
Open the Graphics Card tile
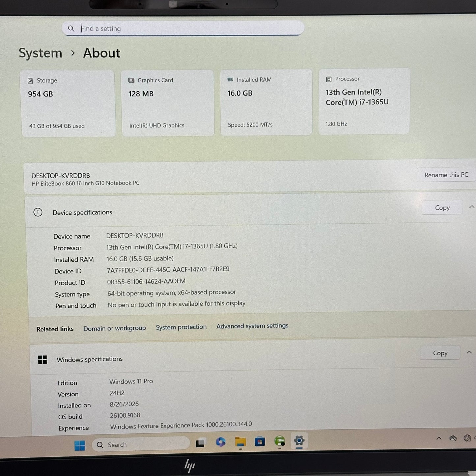coord(168,103)
